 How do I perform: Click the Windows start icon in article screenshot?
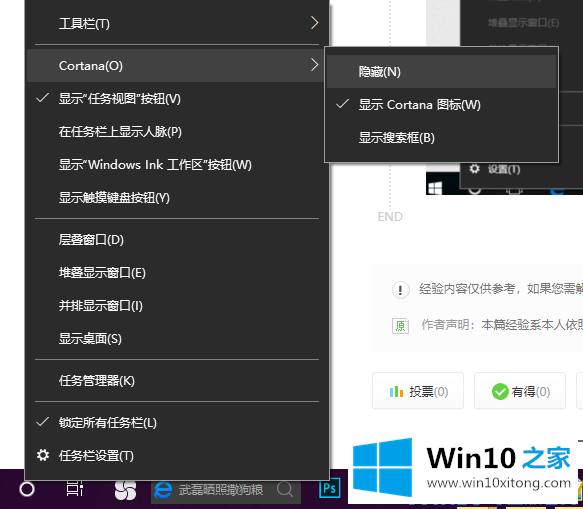435,188
